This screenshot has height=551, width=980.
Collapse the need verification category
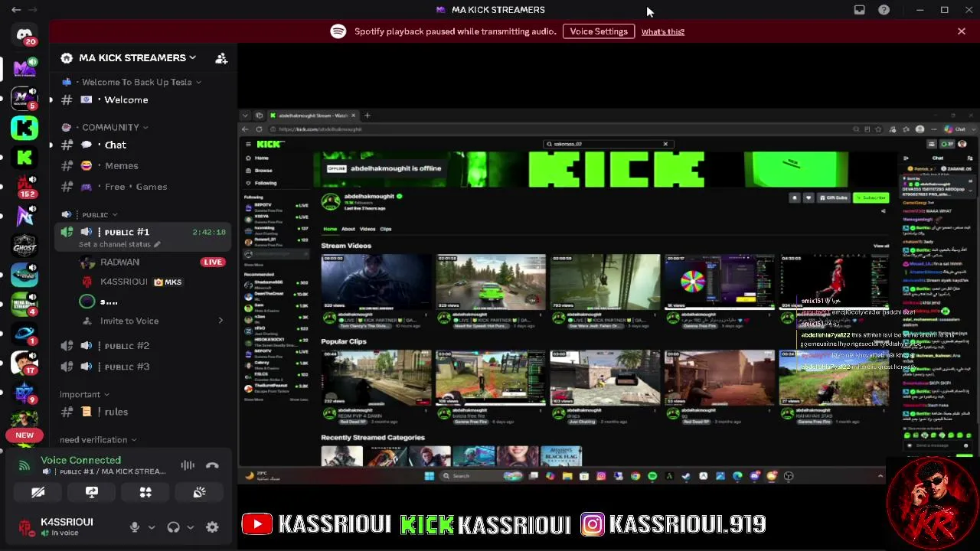pos(98,440)
